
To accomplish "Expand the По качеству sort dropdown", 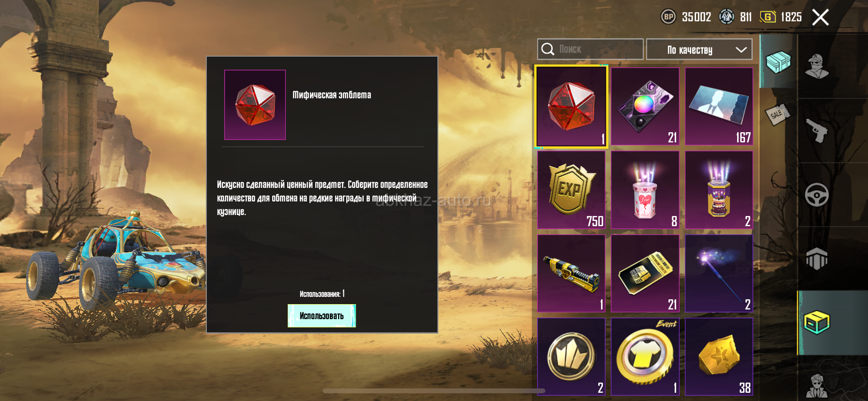I will pos(699,49).
